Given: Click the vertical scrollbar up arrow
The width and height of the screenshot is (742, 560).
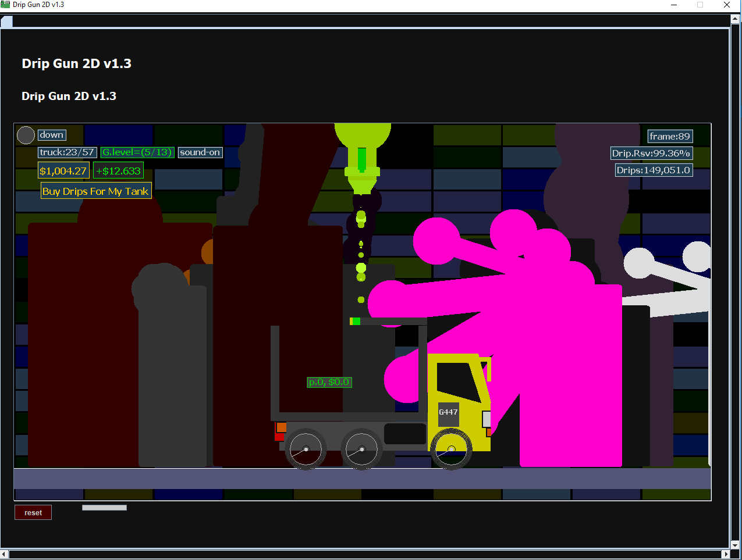Looking at the screenshot, I should pyautogui.click(x=735, y=19).
